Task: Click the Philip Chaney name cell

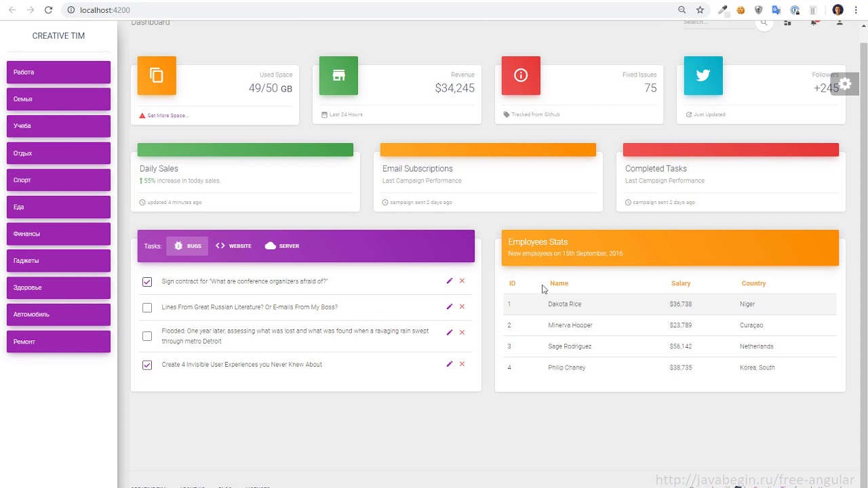Action: [x=567, y=367]
